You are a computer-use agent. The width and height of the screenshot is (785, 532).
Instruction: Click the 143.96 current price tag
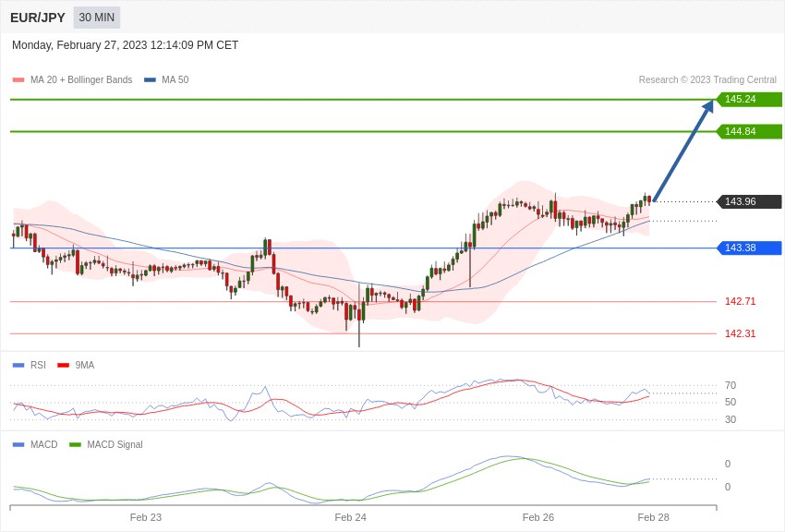pos(748,201)
